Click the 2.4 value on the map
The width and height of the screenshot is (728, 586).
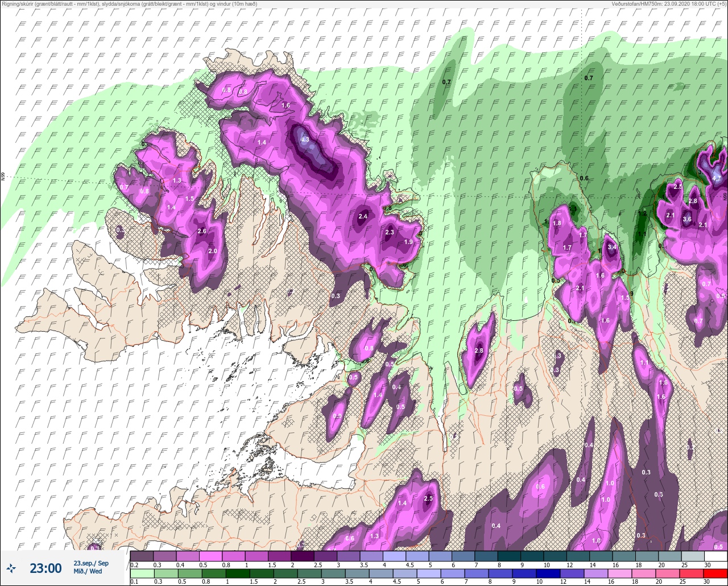pos(363,216)
